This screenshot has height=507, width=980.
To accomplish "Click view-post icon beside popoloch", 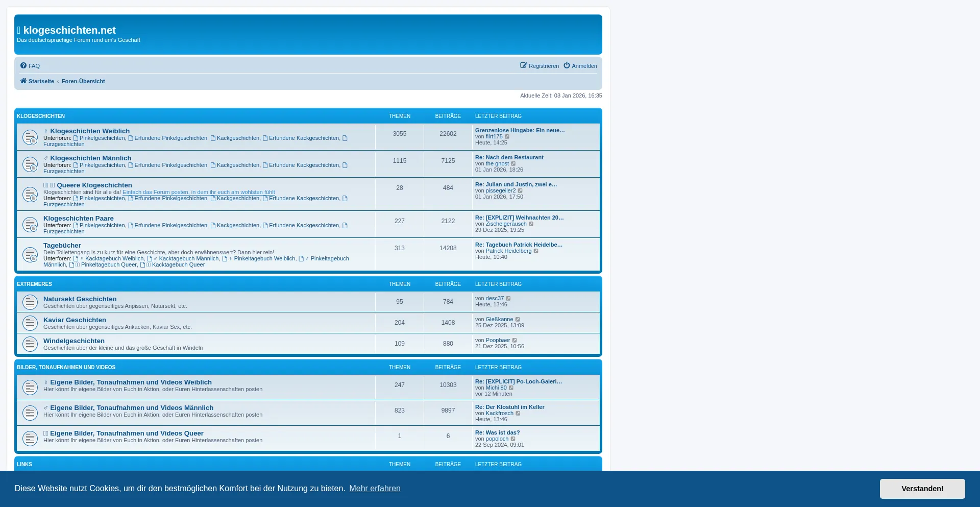I will point(513,439).
